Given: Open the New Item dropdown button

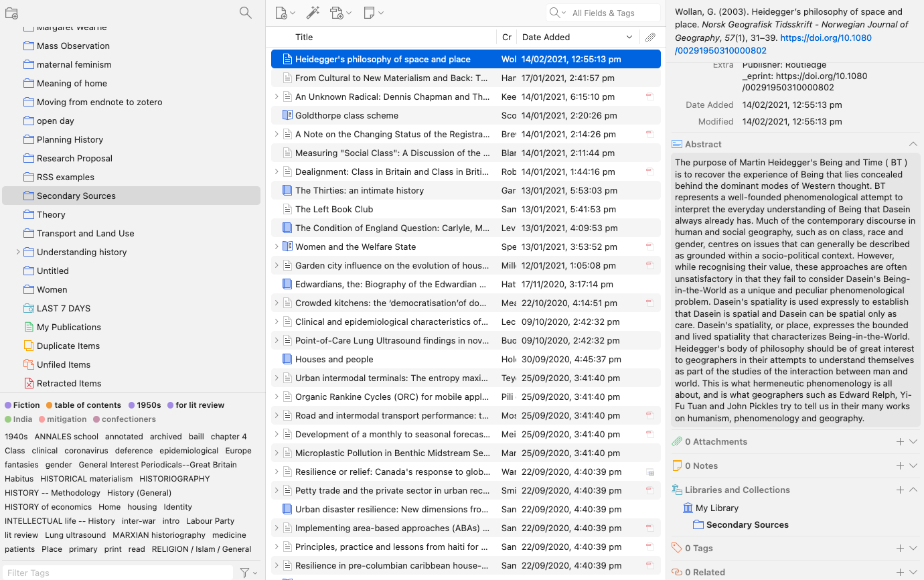Looking at the screenshot, I should point(285,13).
